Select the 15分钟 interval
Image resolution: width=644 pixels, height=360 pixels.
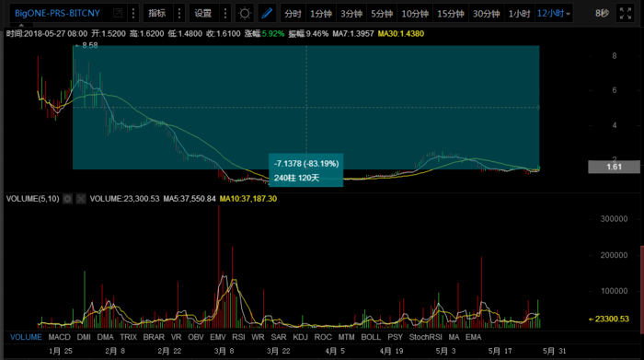tap(451, 14)
